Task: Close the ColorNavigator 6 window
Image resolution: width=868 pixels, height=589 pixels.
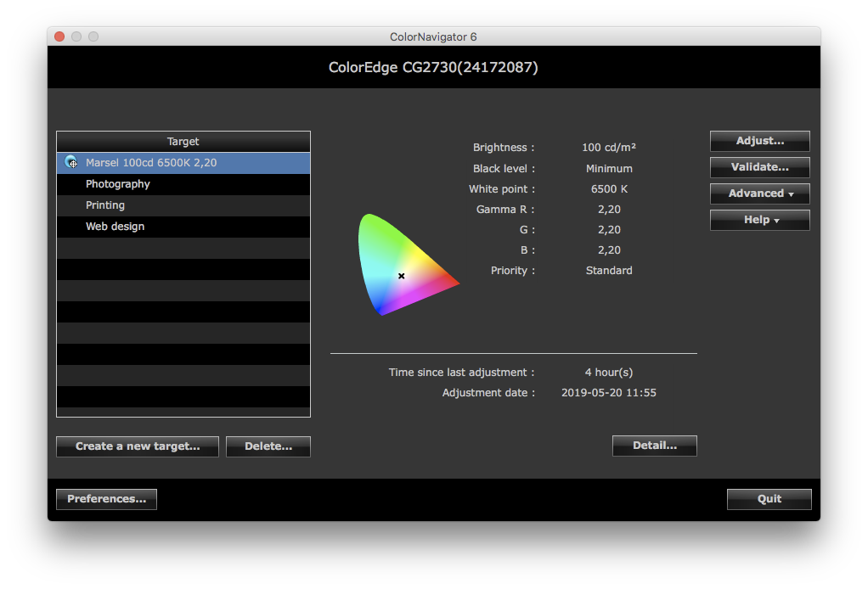Action: (x=59, y=36)
